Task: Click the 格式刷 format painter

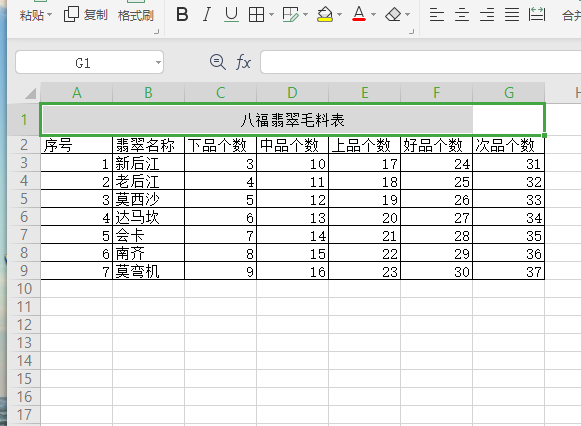Action: point(136,16)
